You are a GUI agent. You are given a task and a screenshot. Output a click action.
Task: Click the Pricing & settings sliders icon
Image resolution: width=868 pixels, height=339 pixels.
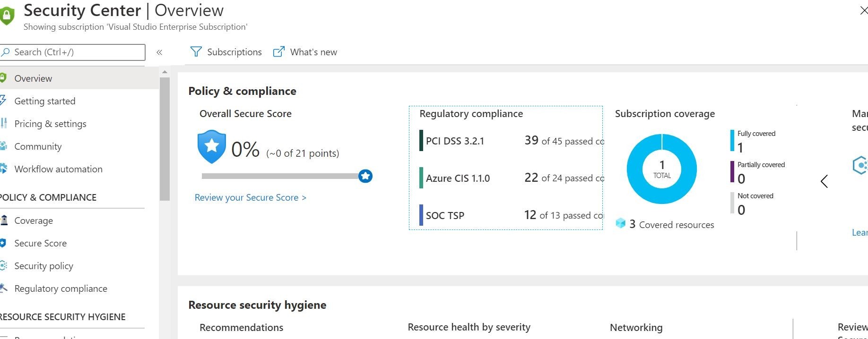point(4,123)
